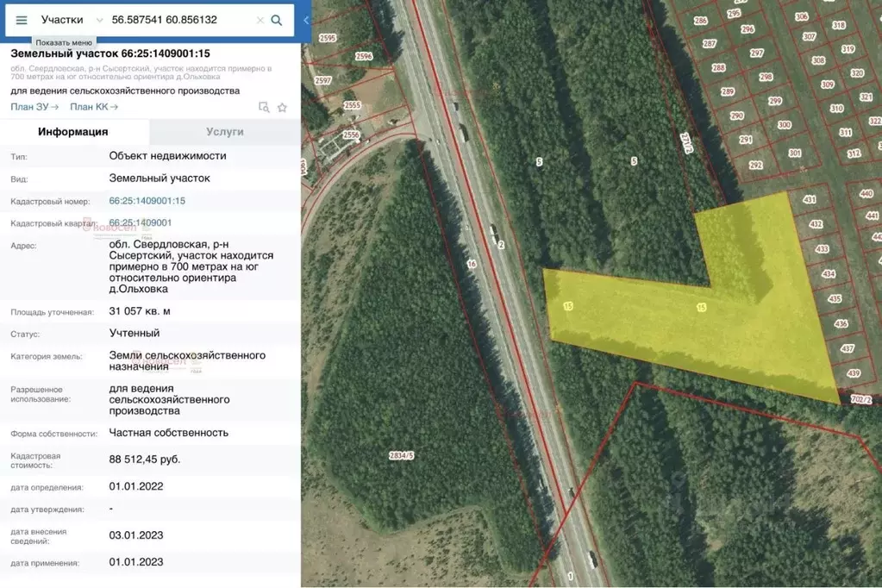882x588 pixels.
Task: Select plot 439 near the parcel corner
Action: click(x=853, y=373)
